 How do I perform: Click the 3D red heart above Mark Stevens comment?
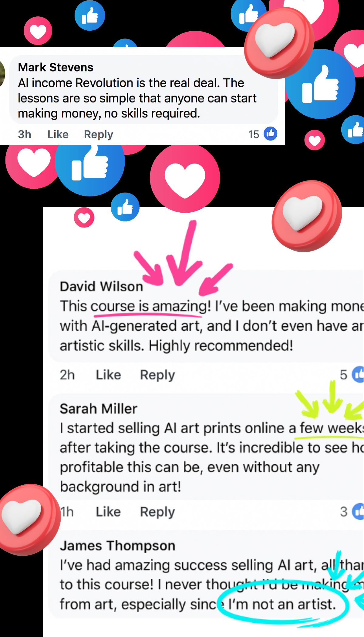point(279,43)
